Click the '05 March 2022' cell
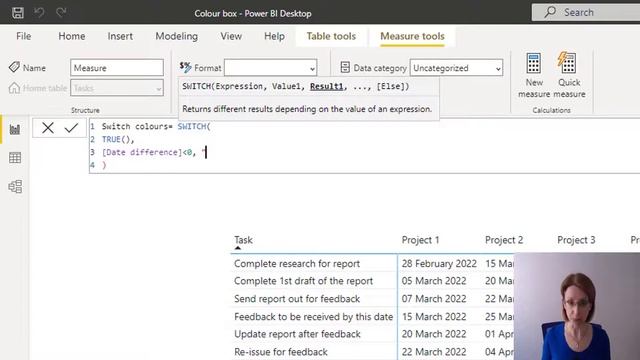The width and height of the screenshot is (640, 360). (433, 281)
